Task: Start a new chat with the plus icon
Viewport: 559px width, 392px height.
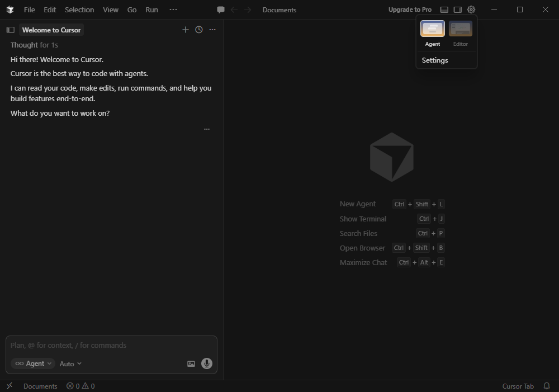Action: coord(186,30)
